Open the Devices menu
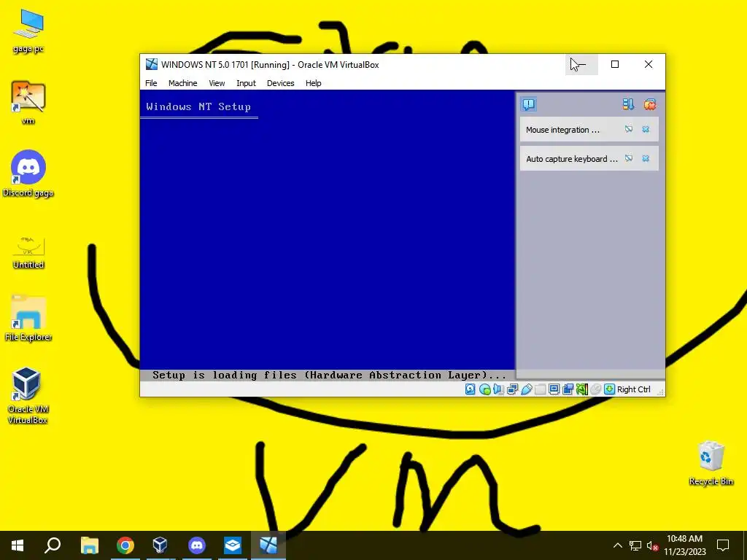 pos(280,83)
